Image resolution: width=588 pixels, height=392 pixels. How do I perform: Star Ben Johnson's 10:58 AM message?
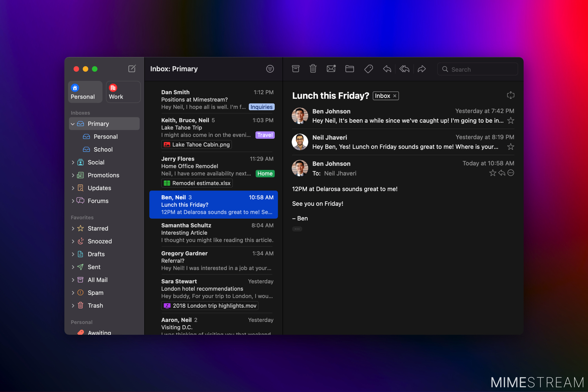click(493, 173)
